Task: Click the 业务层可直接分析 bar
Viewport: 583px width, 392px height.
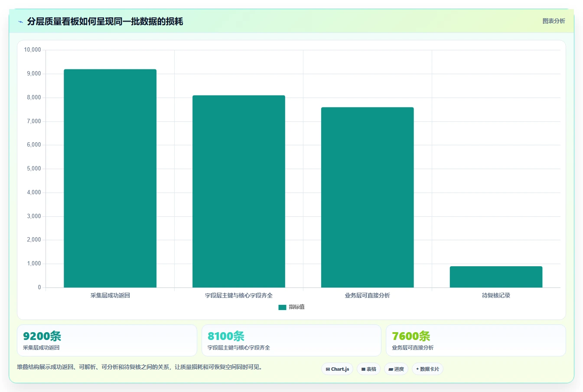Action: tap(367, 197)
